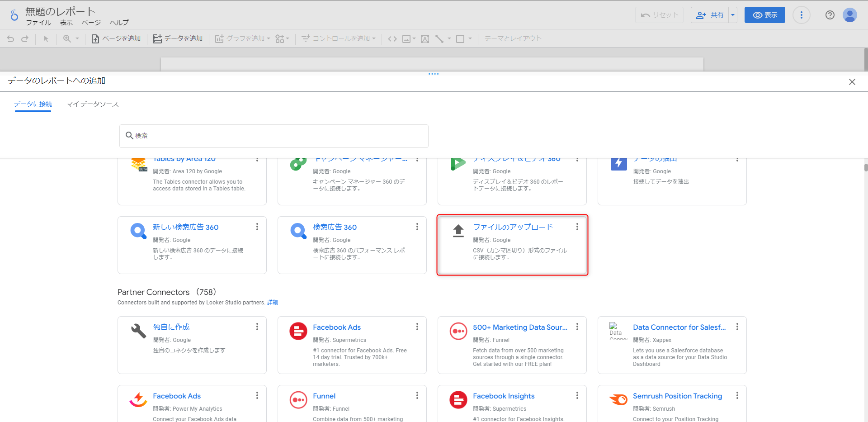Click the Facebook Insights red icon
The width and height of the screenshot is (868, 422).
(x=458, y=400)
